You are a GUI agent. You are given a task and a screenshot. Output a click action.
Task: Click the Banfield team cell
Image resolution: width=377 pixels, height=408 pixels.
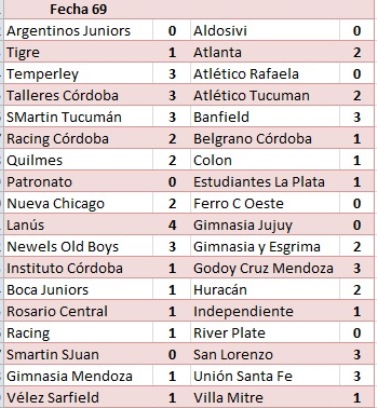(x=265, y=117)
